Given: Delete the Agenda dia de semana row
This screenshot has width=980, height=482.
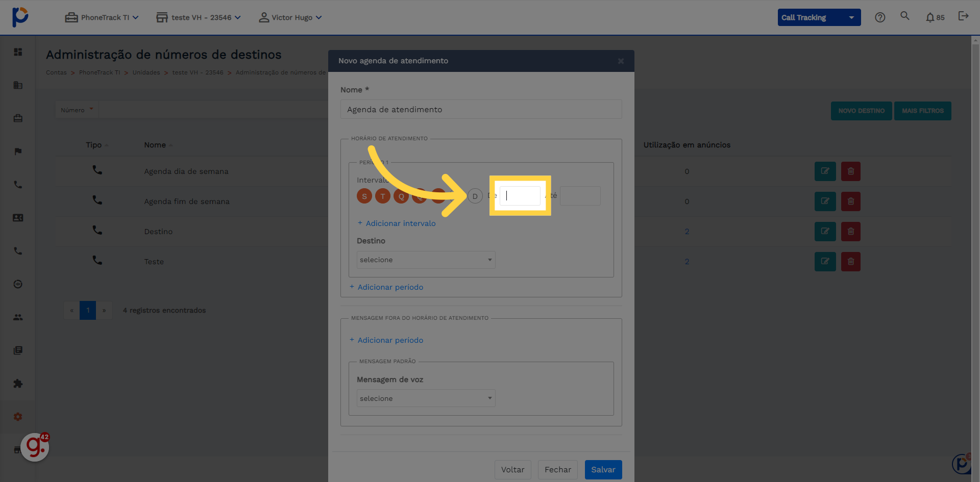Looking at the screenshot, I should (x=851, y=171).
